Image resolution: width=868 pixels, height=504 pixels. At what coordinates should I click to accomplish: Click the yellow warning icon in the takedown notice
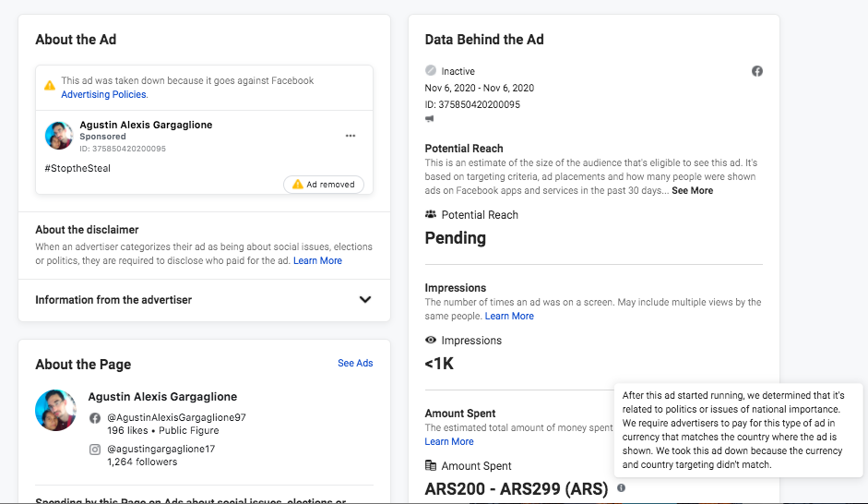[x=50, y=85]
